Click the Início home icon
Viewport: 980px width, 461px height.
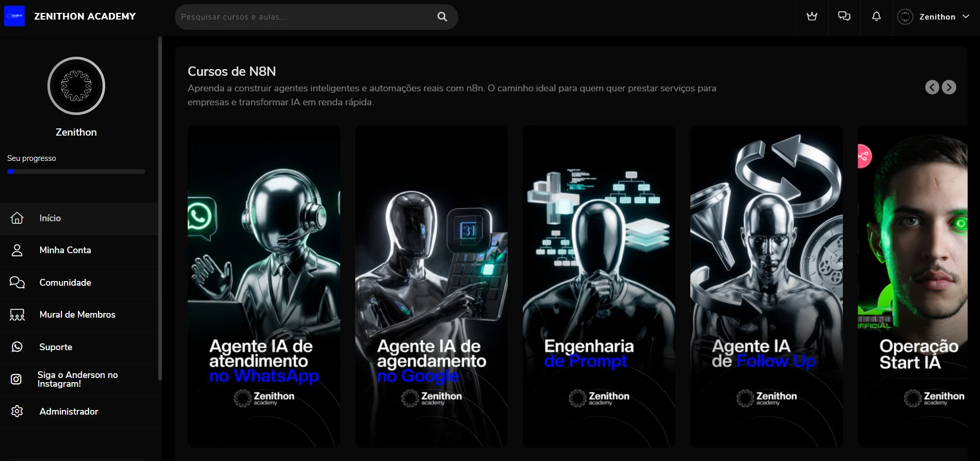tap(17, 218)
